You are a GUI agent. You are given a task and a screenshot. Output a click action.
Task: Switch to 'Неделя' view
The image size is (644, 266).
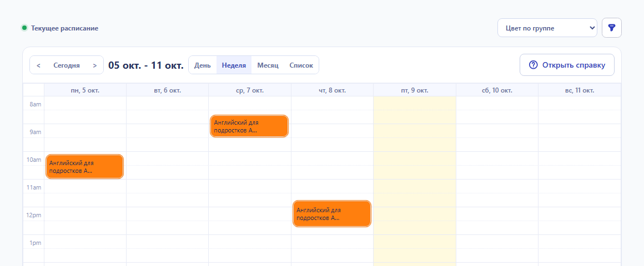coord(234,65)
